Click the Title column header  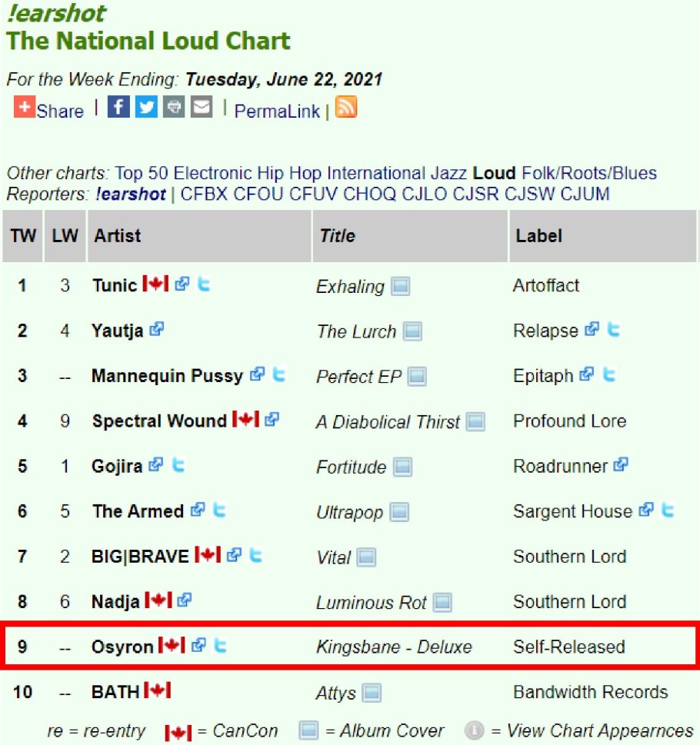coord(338,235)
